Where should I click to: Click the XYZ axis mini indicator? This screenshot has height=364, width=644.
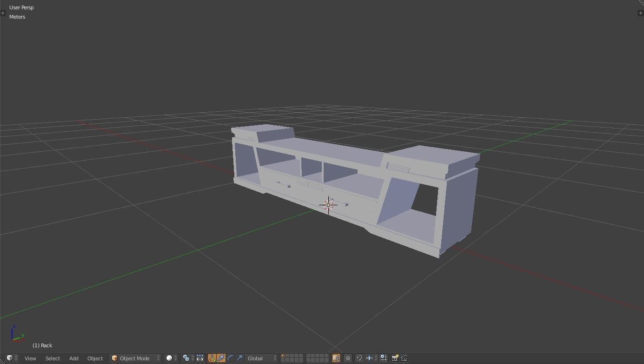[x=17, y=334]
